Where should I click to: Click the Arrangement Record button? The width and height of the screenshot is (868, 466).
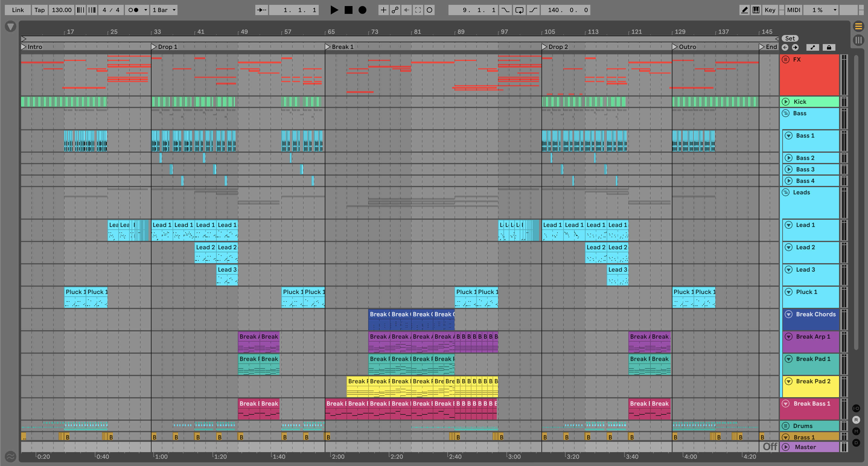(362, 10)
